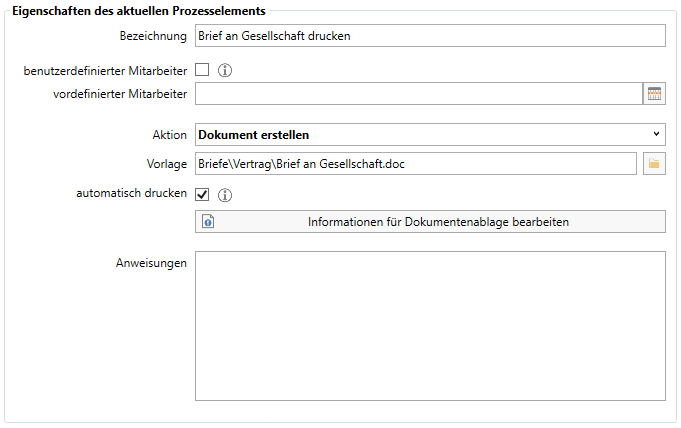
Task: Click the info icon next to automatisch drucken
Action: click(x=225, y=195)
